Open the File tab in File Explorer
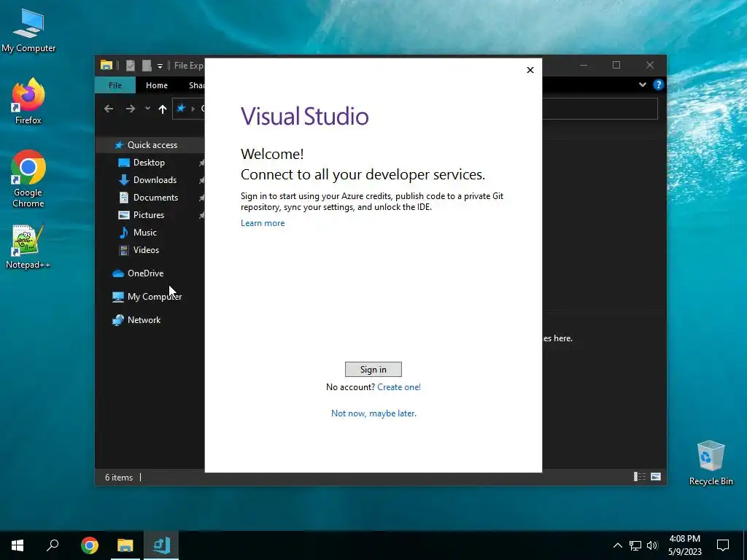 [x=115, y=85]
